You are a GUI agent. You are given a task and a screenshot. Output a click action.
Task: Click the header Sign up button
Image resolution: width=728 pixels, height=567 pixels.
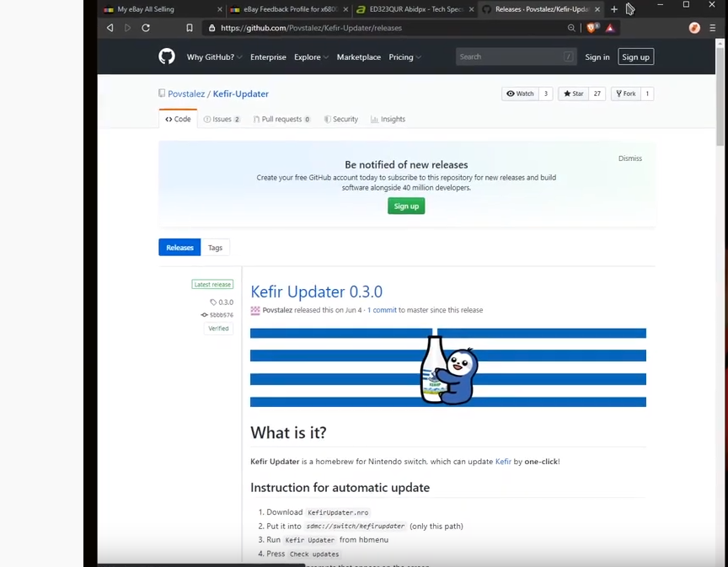pos(635,56)
